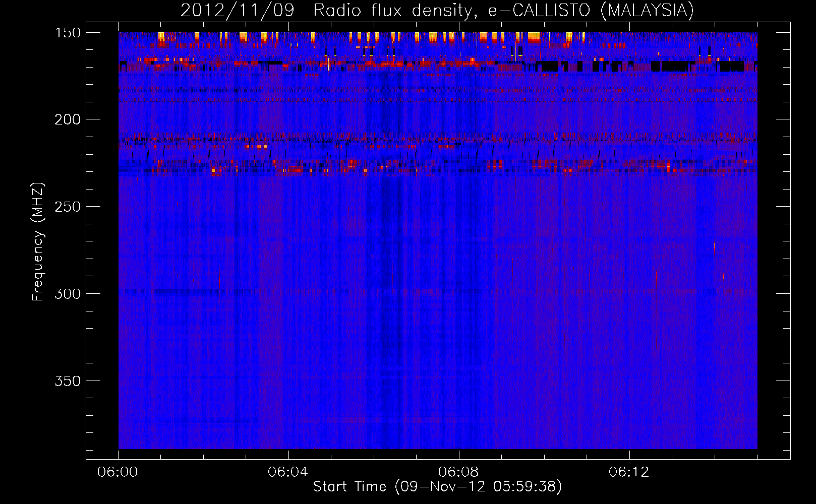Click the 06:08 time axis label
This screenshot has width=816, height=504.
(x=458, y=472)
